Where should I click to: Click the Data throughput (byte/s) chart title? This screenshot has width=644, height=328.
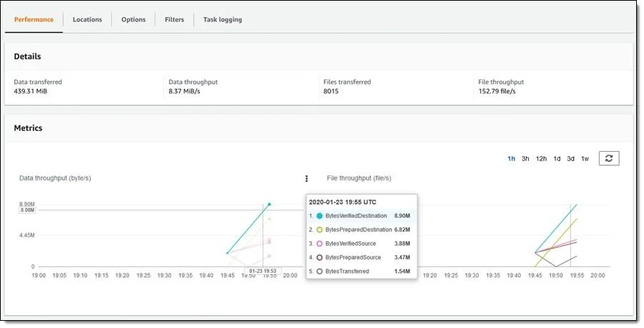(x=55, y=178)
